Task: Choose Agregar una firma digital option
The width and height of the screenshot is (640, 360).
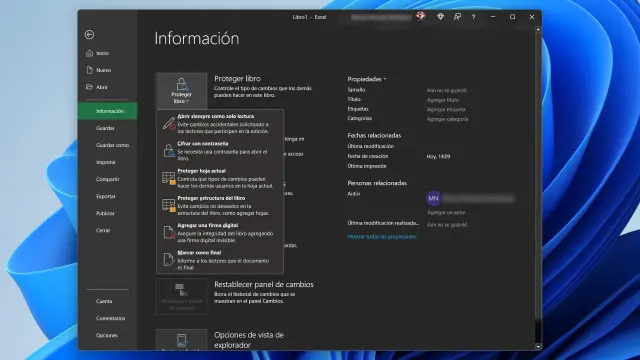Action: click(x=220, y=232)
